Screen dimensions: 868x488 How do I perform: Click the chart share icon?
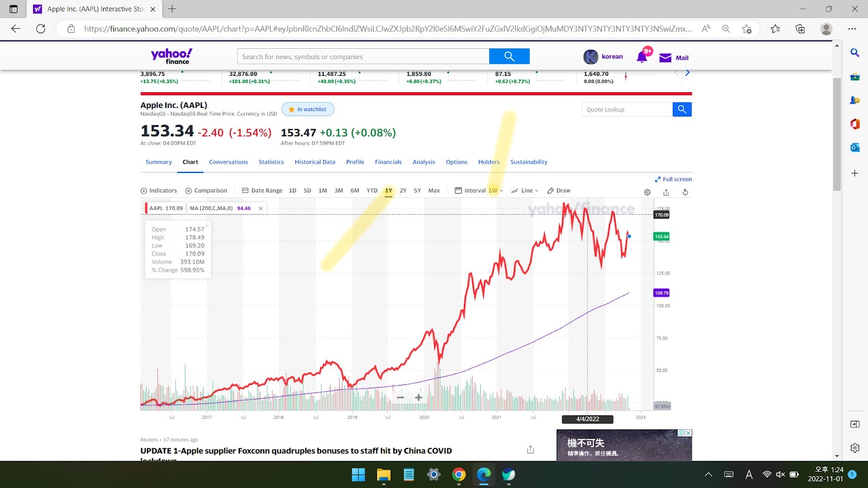click(666, 192)
